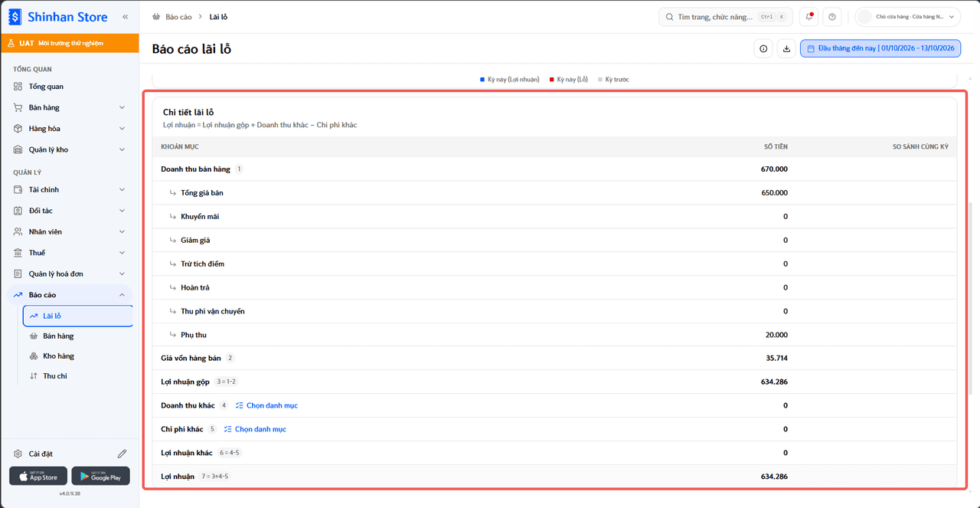Expand the Nhân viên menu
Viewport: 980px width, 508px height.
click(70, 231)
